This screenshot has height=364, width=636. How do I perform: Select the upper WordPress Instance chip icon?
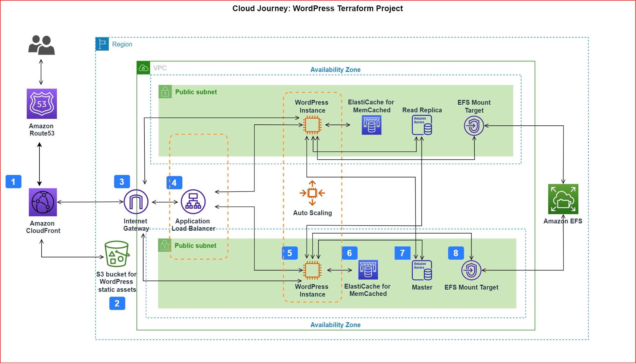[x=312, y=125]
